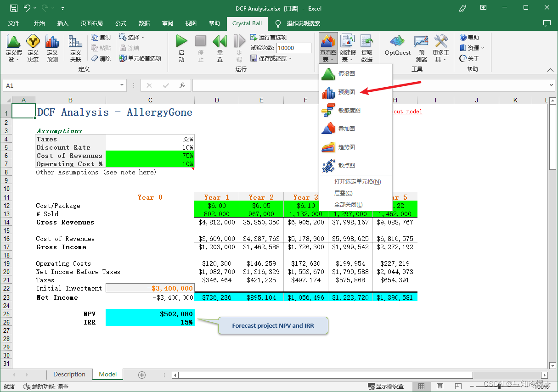Click the Clear (清除) data icon
The width and height of the screenshot is (558, 392).
(x=101, y=58)
